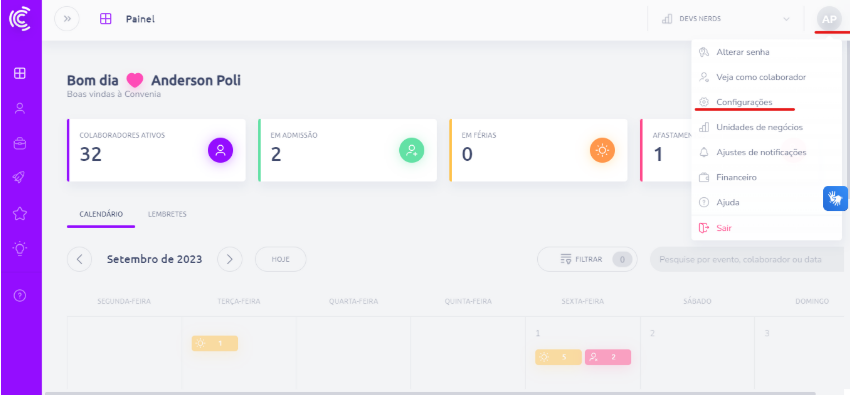The height and width of the screenshot is (395, 850).
Task: Open the rocket icon in sidebar
Action: click(20, 178)
